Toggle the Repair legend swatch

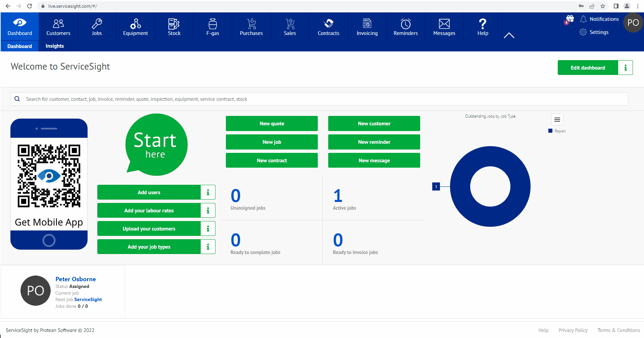[x=550, y=131]
